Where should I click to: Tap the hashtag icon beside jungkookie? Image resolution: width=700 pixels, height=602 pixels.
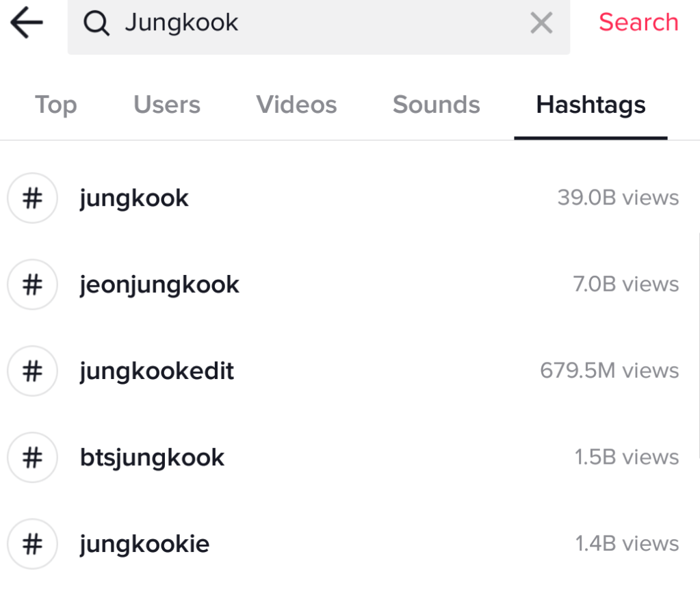[32, 545]
